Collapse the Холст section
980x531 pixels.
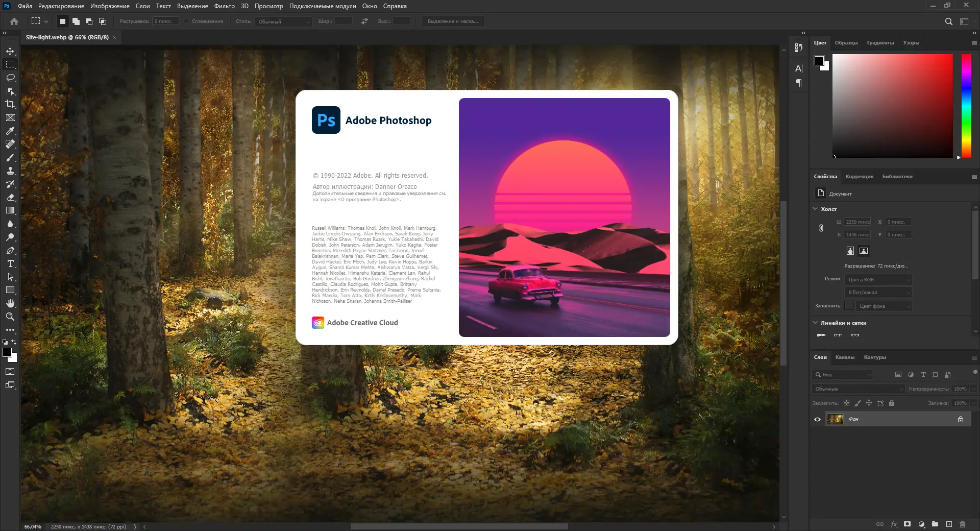815,209
